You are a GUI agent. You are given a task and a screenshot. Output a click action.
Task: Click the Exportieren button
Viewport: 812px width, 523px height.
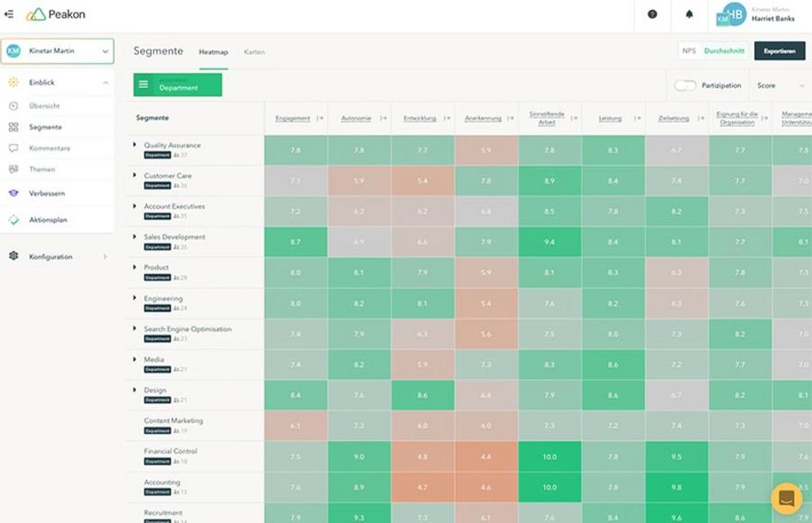pyautogui.click(x=780, y=50)
